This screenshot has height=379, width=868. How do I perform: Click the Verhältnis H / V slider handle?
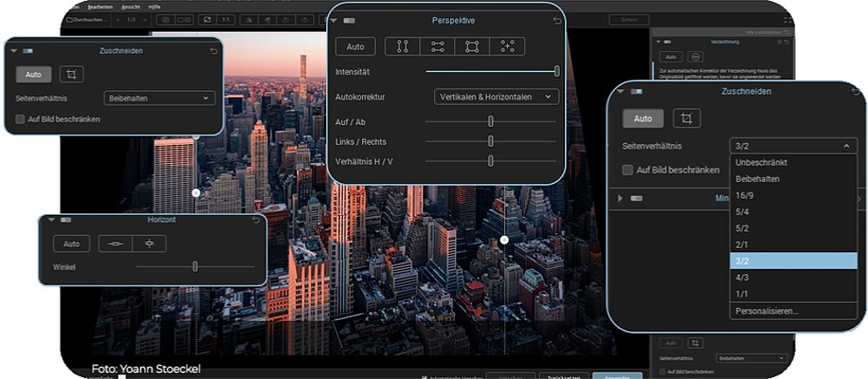click(490, 161)
